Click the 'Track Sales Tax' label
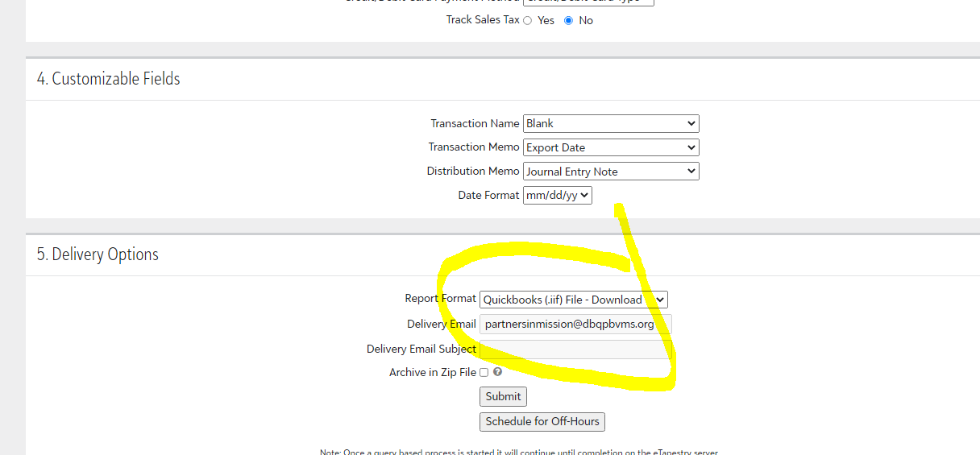 [483, 19]
